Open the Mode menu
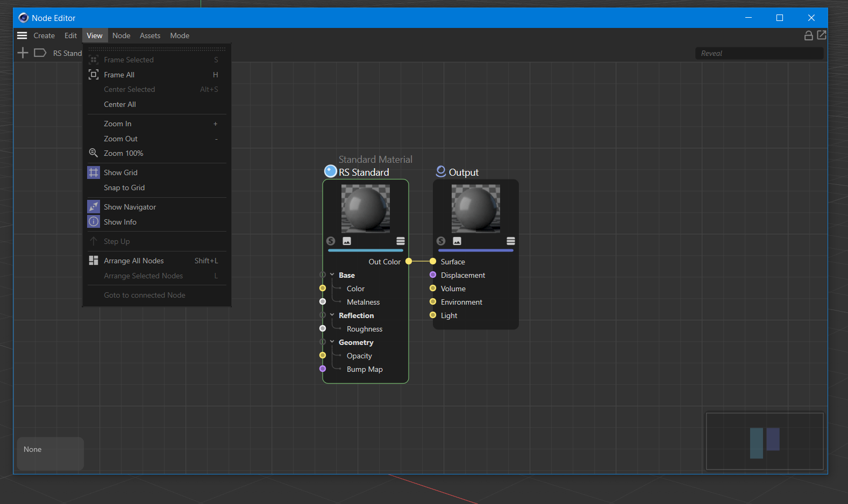848x504 pixels. tap(180, 35)
